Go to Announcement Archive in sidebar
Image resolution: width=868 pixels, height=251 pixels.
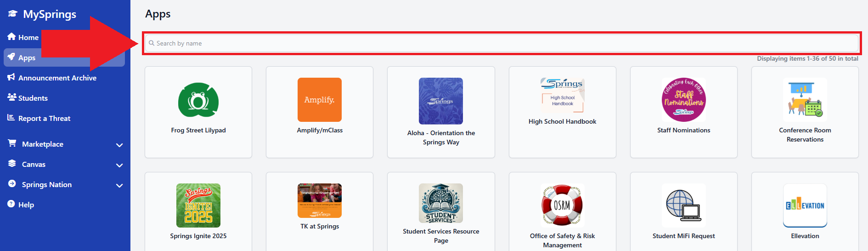click(57, 78)
